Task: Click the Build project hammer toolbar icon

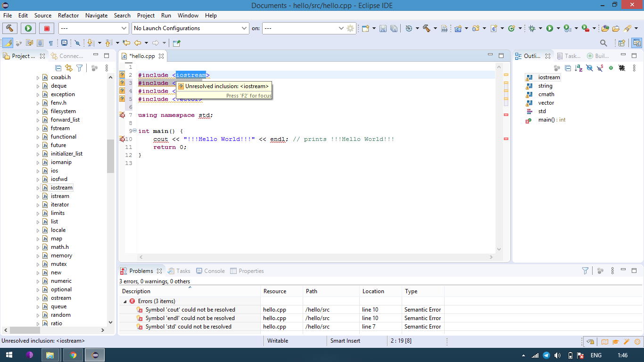Action: click(427, 28)
